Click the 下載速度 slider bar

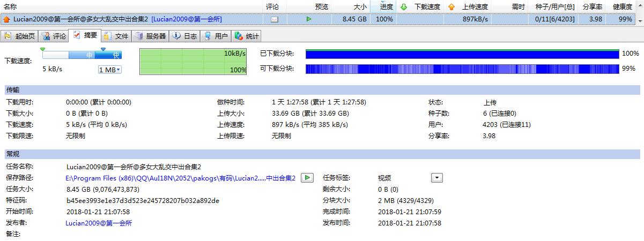(x=82, y=55)
